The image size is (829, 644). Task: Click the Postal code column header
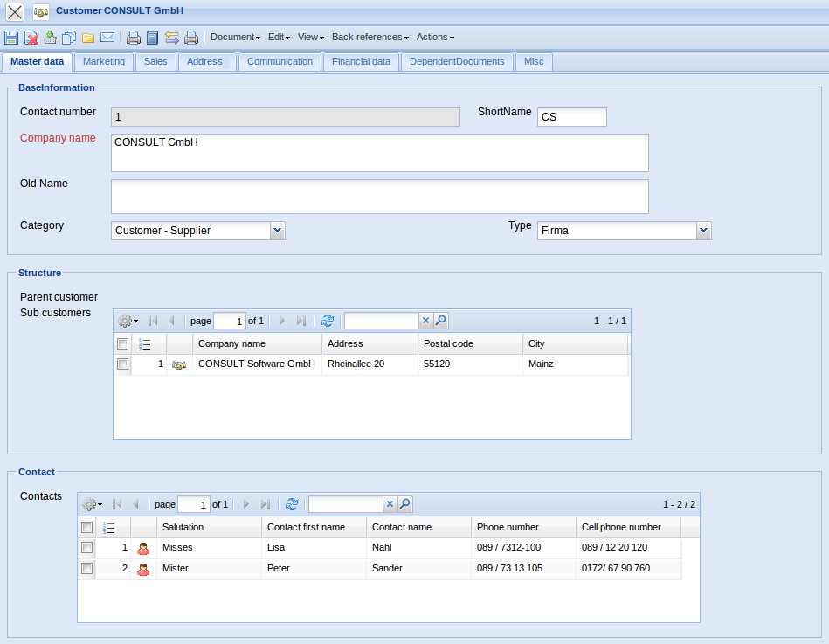[448, 343]
